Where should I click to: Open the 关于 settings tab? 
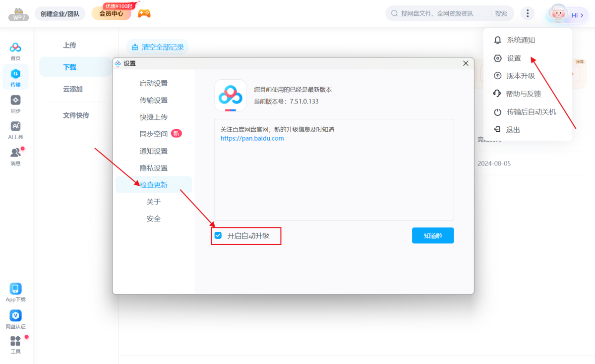tap(154, 202)
